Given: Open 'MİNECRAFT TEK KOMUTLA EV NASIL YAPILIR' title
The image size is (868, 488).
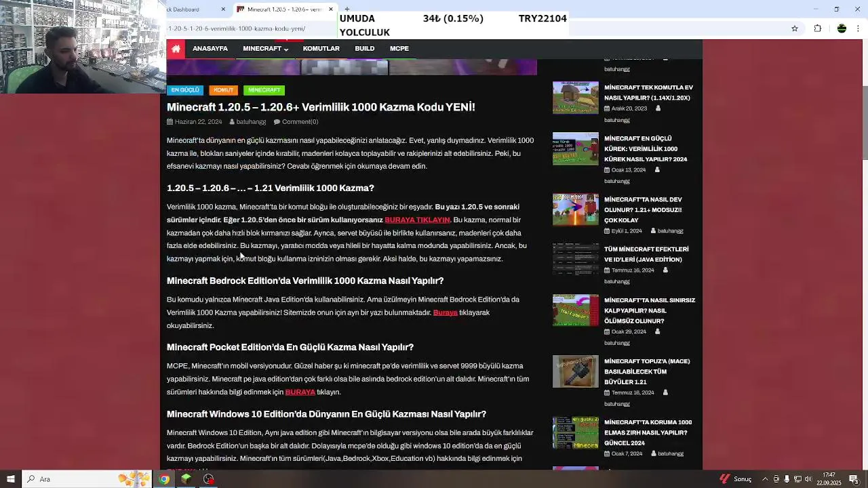Looking at the screenshot, I should (x=648, y=93).
